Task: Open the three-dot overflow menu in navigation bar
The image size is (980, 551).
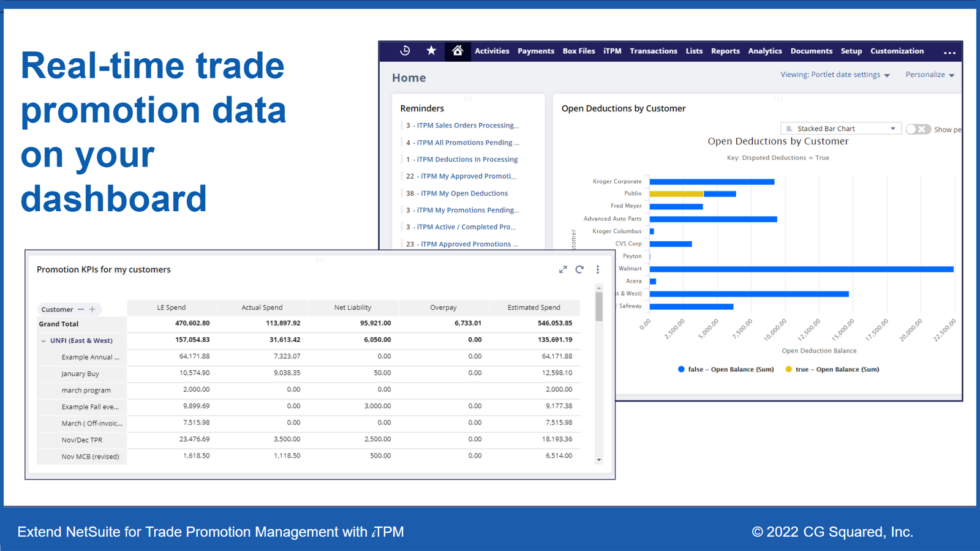Action: coord(949,53)
